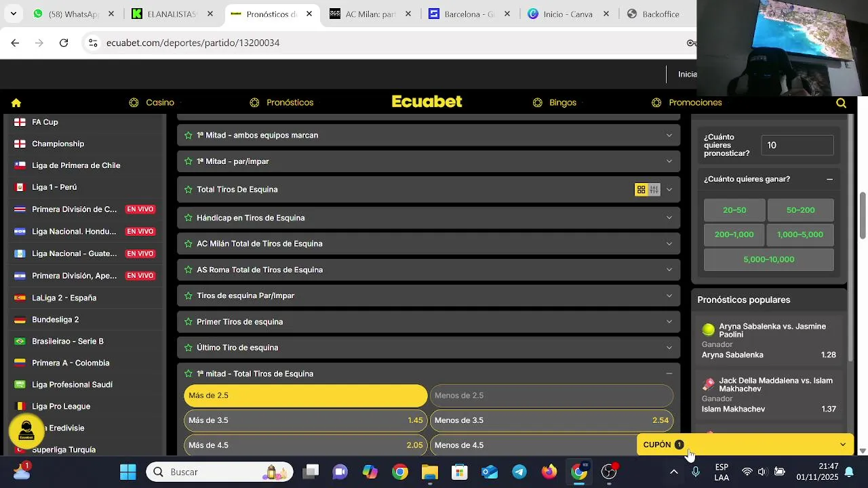Choose the 200-1,000 winnings range
Image resolution: width=868 pixels, height=488 pixels.
pos(734,235)
